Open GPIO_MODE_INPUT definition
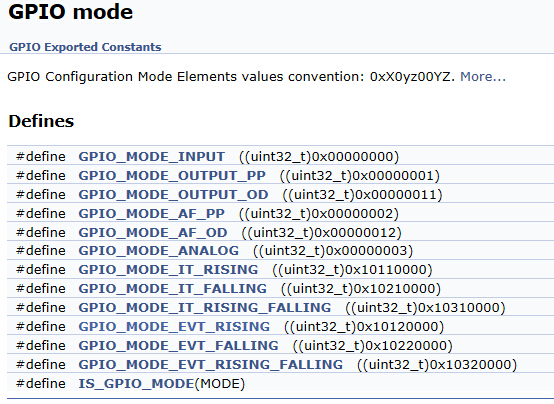 (x=152, y=157)
